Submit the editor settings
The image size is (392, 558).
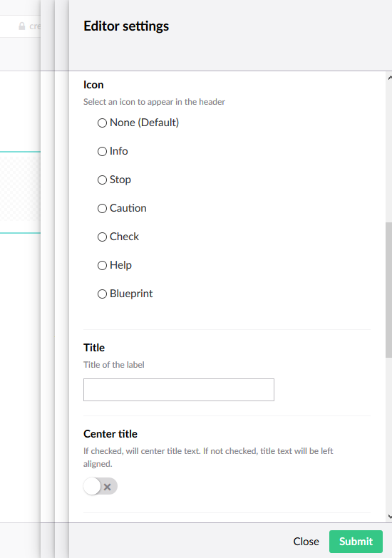[356, 542]
